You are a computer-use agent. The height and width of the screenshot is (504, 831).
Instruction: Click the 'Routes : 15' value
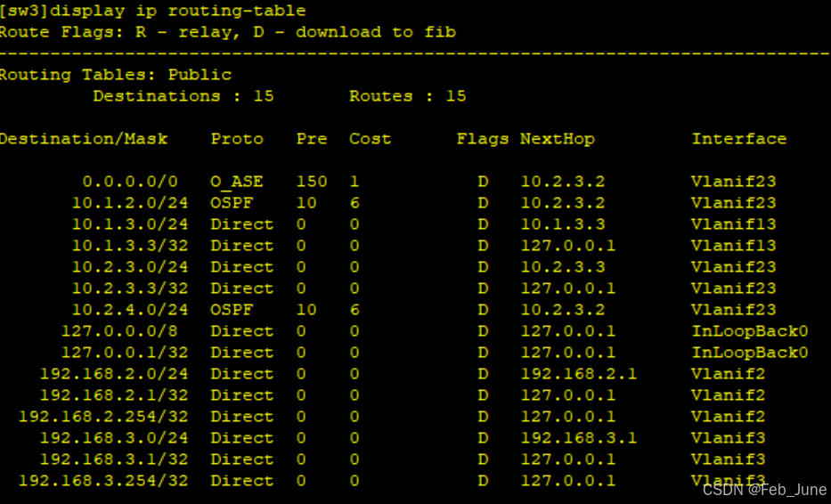408,96
